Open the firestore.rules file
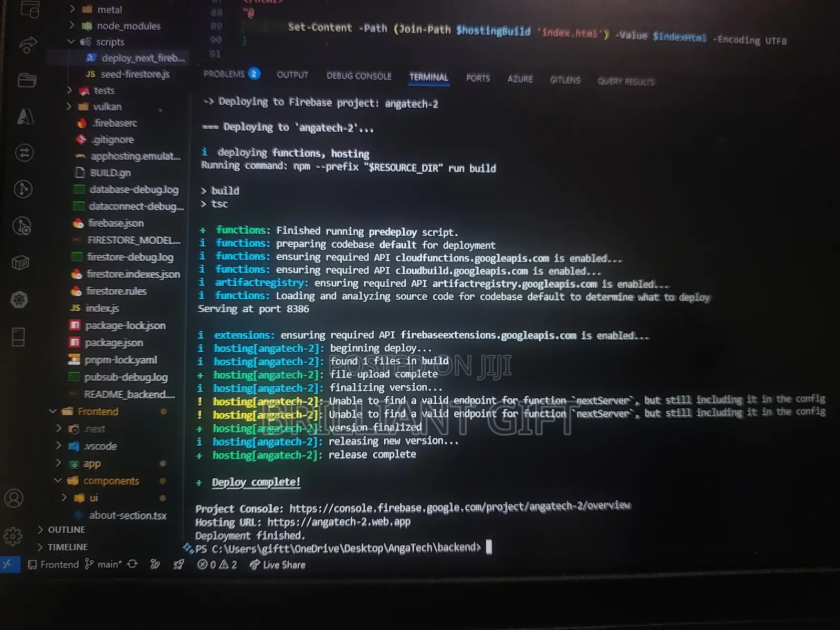Viewport: 840px width, 630px height. pyautogui.click(x=116, y=291)
